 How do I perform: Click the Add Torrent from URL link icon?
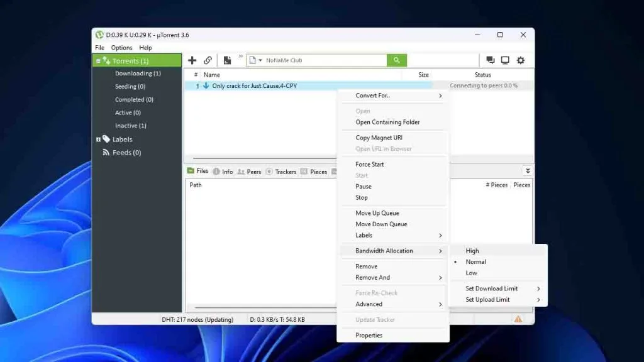(x=208, y=60)
